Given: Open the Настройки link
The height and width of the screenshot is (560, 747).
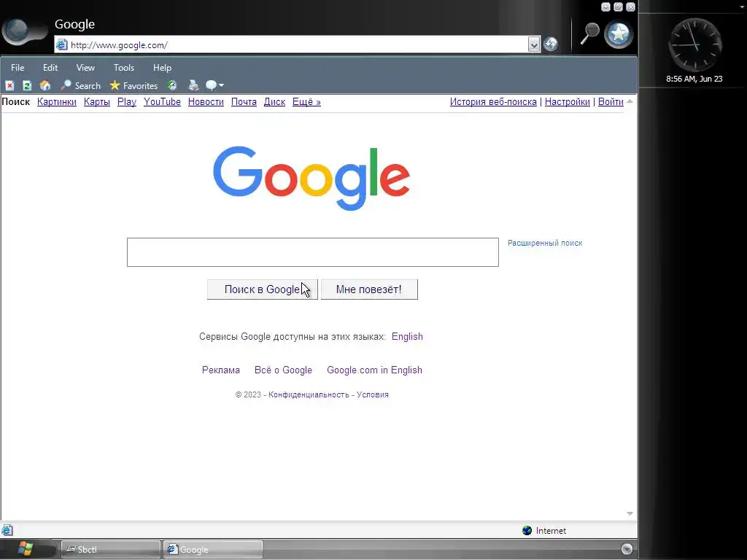Looking at the screenshot, I should tap(568, 102).
